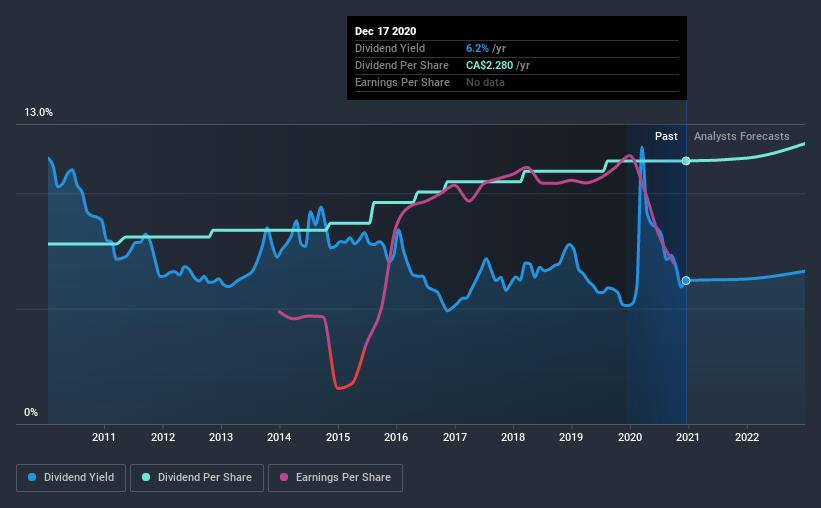Click the CA$2.280 dividend per share value
The height and width of the screenshot is (508, 821).
490,65
